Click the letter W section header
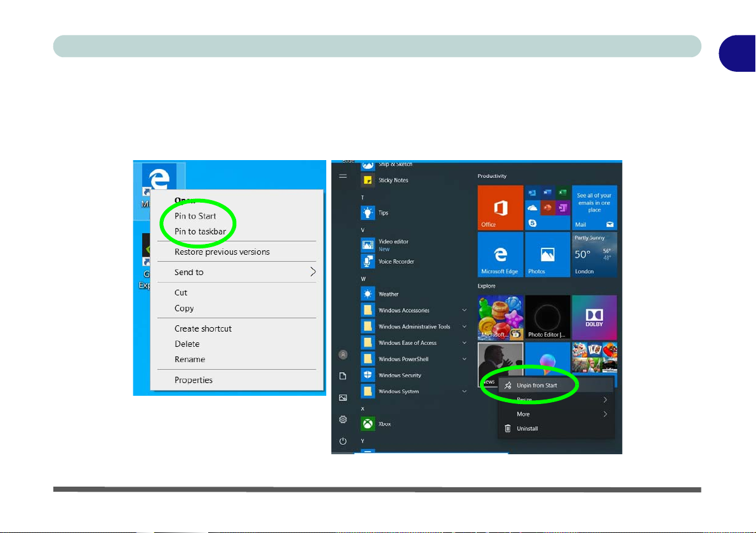This screenshot has width=756, height=533. coord(363,279)
